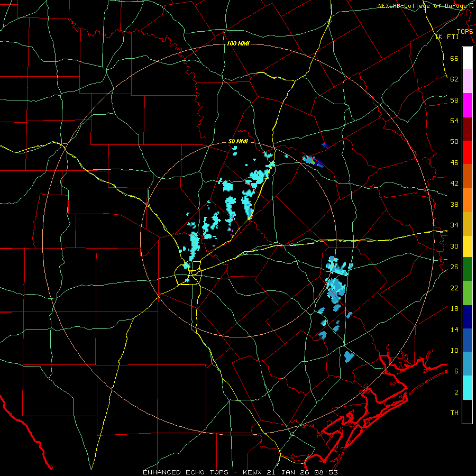Select the 38 scale value
The height and width of the screenshot is (476, 476).
pos(454,204)
